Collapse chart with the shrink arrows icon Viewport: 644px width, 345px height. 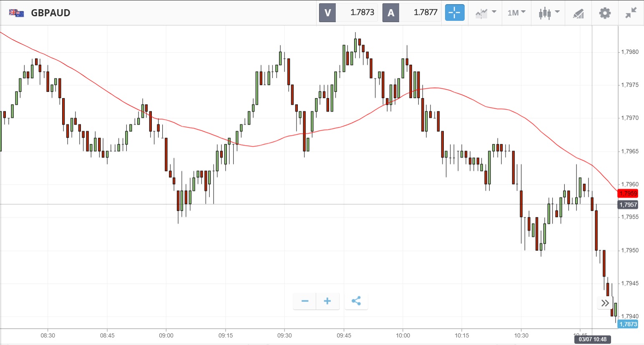tap(631, 13)
